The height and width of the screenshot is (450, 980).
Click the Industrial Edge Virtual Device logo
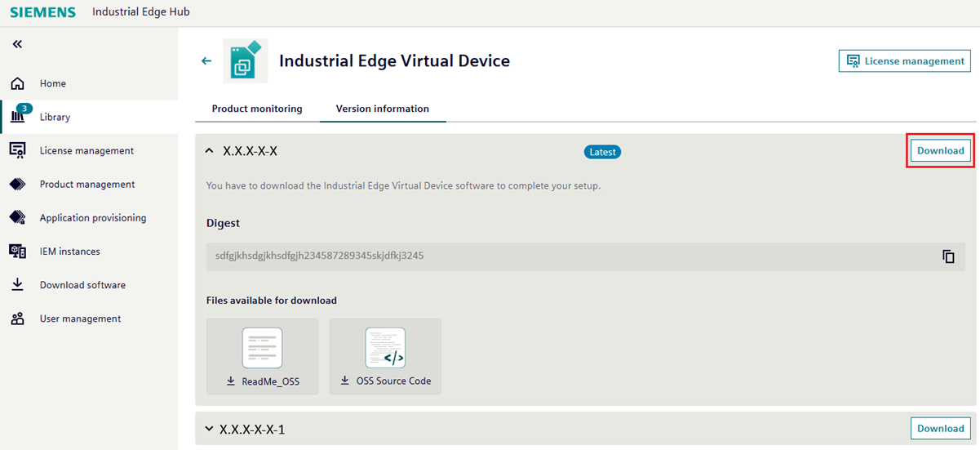[x=245, y=60]
